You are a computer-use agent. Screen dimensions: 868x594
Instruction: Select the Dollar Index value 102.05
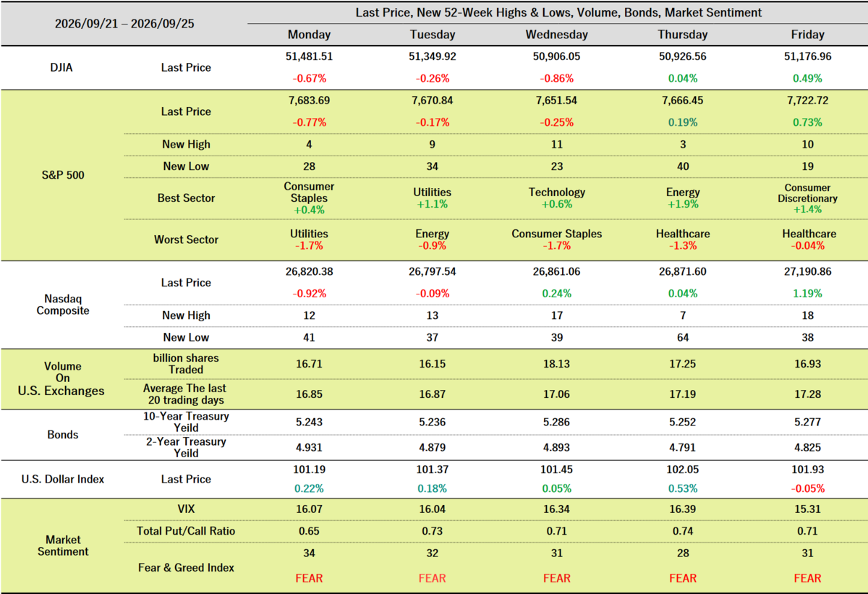[x=684, y=469]
